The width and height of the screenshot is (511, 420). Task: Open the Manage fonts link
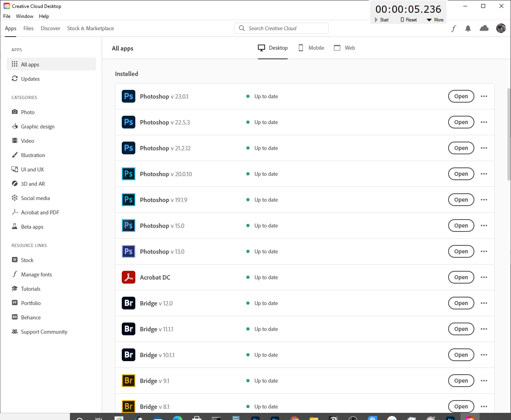[51, 274]
